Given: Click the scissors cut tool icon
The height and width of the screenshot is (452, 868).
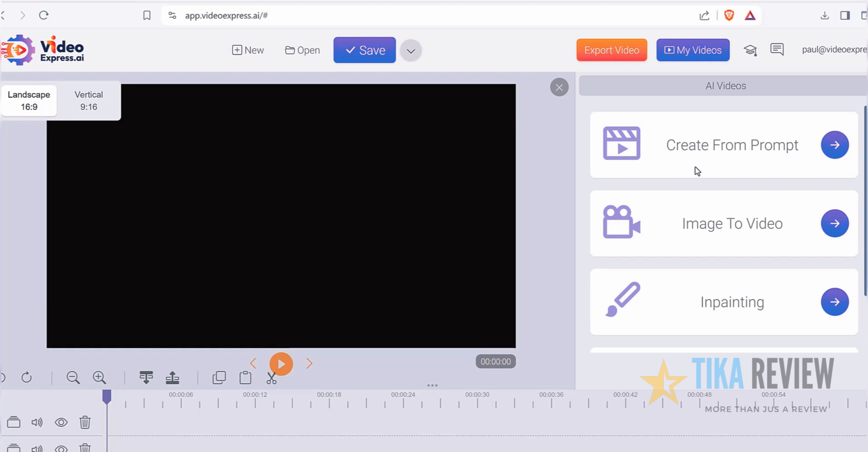Looking at the screenshot, I should [x=271, y=378].
